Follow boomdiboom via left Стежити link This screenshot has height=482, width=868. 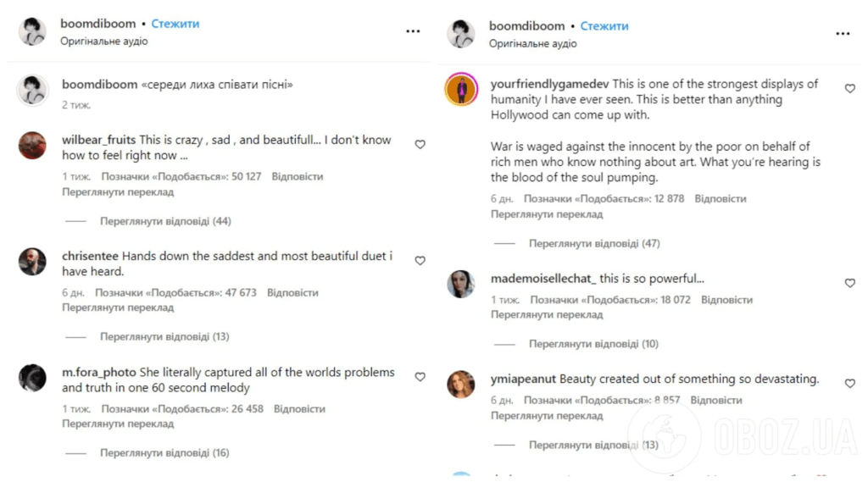coord(175,24)
